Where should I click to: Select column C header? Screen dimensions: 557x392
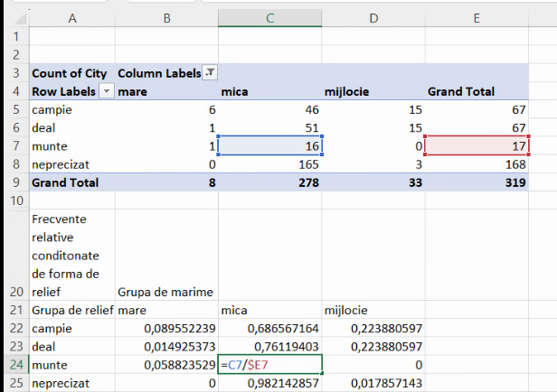pyautogui.click(x=270, y=18)
